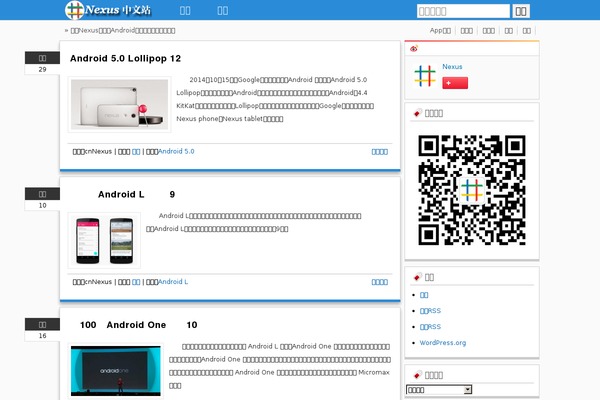Click the App link in top sub-navigation

tap(440, 31)
